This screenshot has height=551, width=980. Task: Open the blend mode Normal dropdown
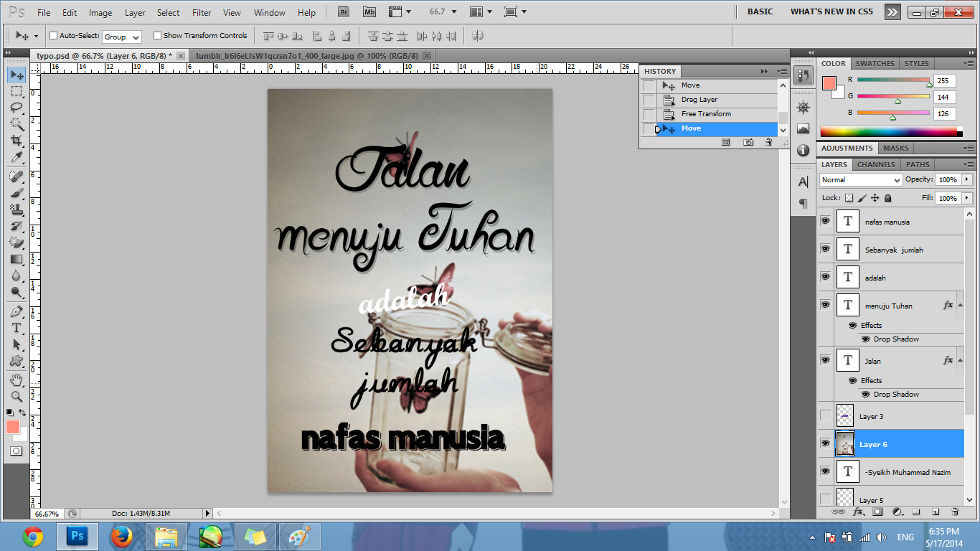[861, 180]
